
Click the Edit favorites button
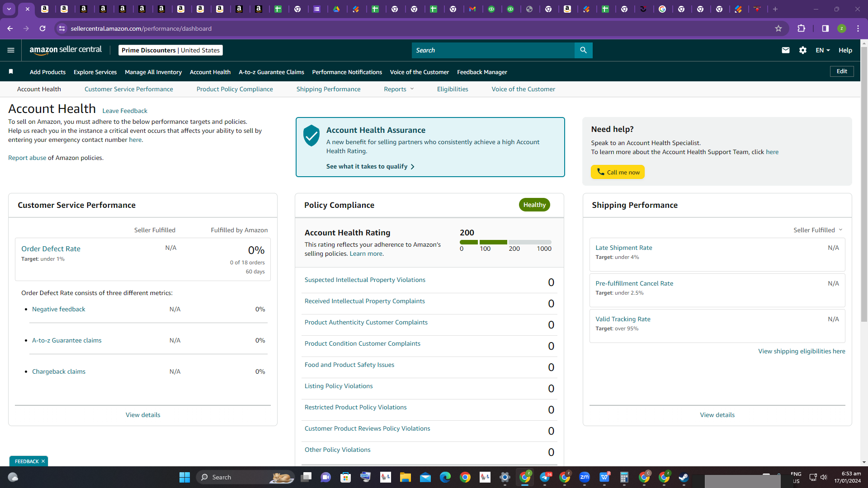(842, 71)
